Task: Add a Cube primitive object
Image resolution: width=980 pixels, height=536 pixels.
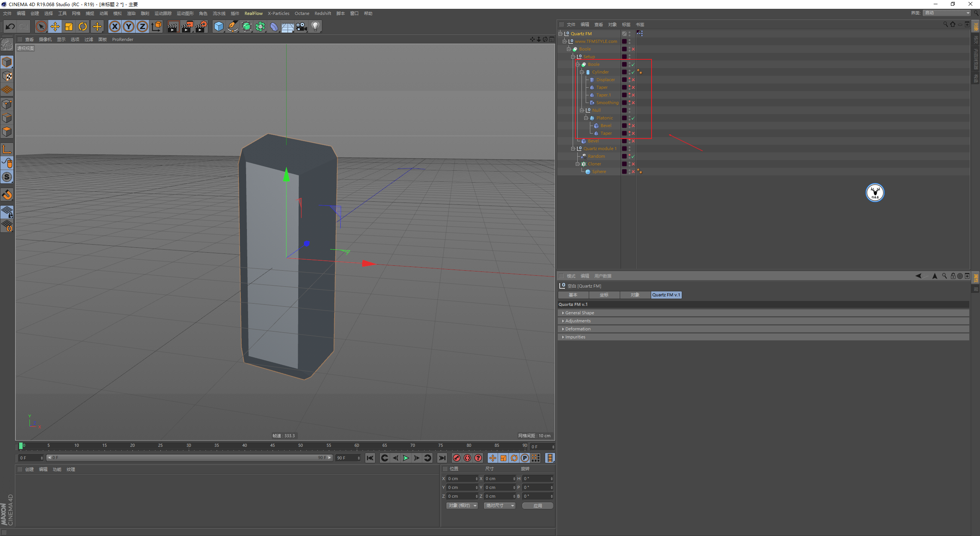Action: coord(219,26)
